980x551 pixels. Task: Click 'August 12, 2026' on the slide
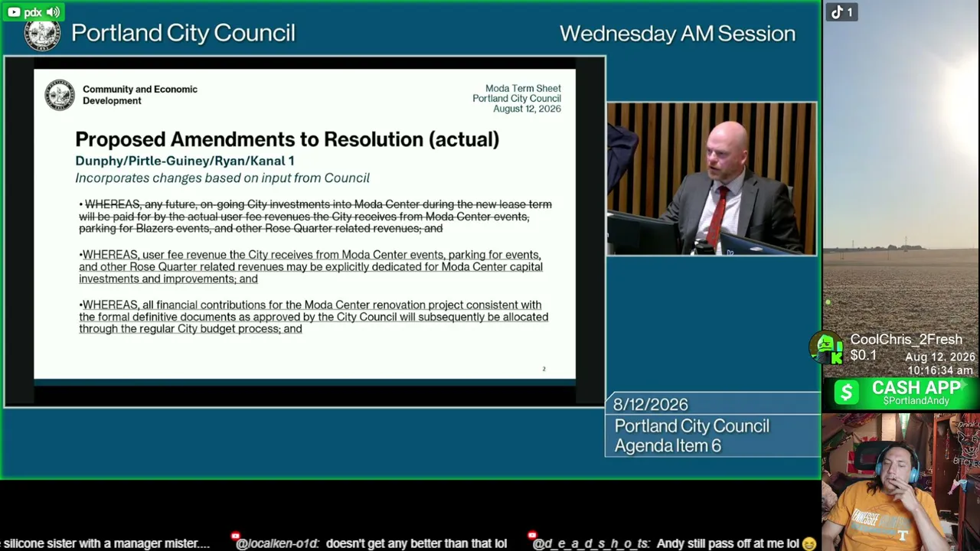(527, 109)
